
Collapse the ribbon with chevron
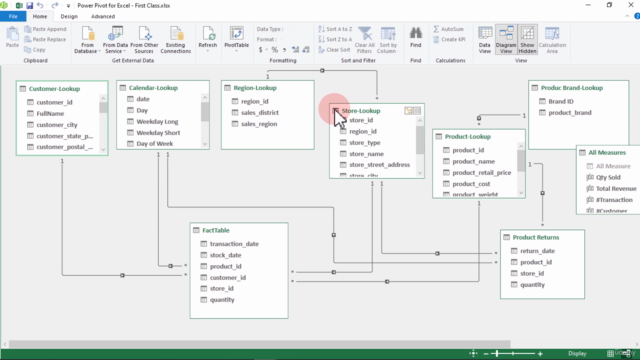pyautogui.click(x=627, y=16)
